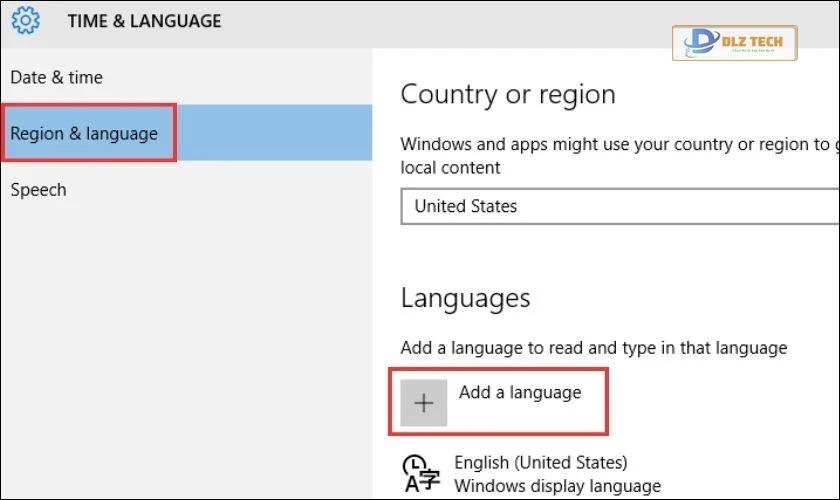
Task: Switch to the Speech settings page
Action: pyautogui.click(x=38, y=189)
